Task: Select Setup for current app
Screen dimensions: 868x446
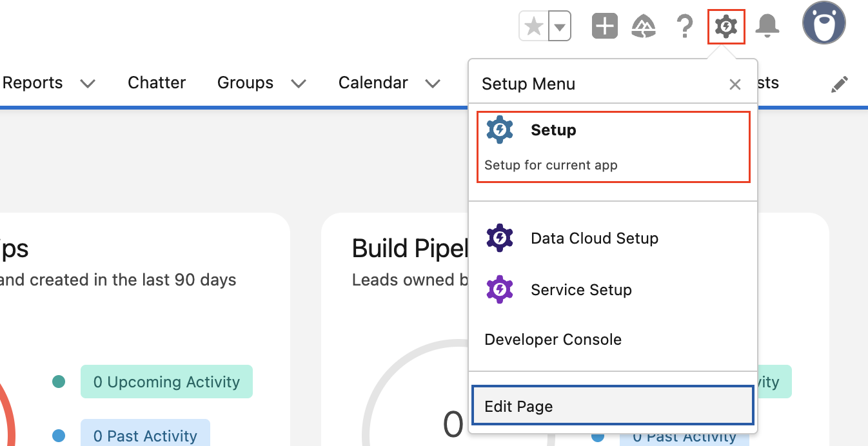Action: point(613,146)
